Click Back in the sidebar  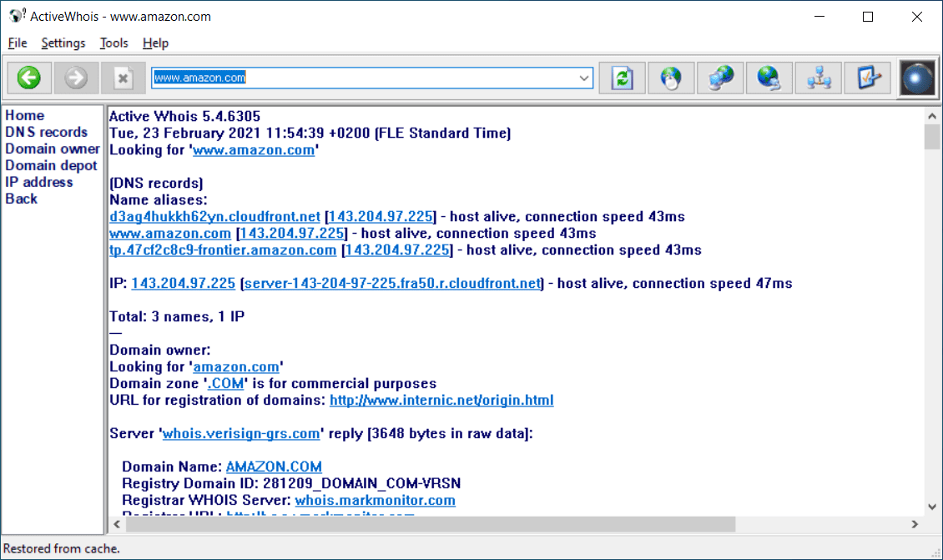[21, 199]
